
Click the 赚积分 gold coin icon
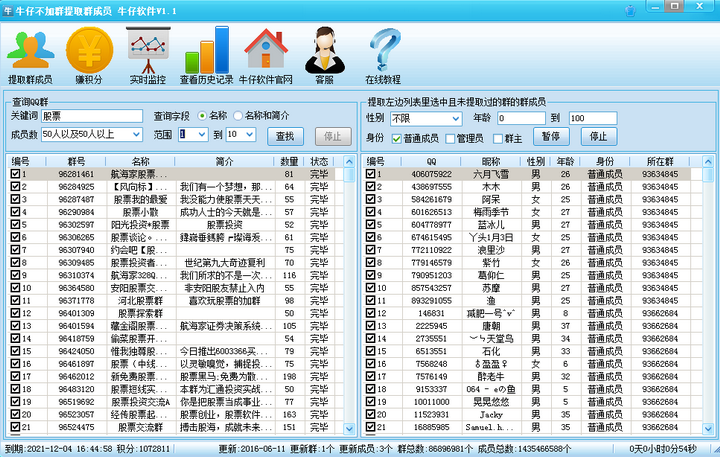coord(89,48)
